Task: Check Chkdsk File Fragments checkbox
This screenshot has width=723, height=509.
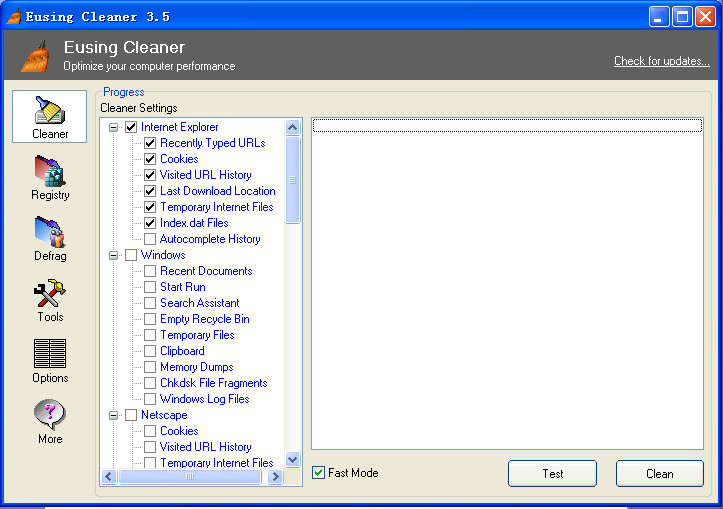Action: (150, 383)
